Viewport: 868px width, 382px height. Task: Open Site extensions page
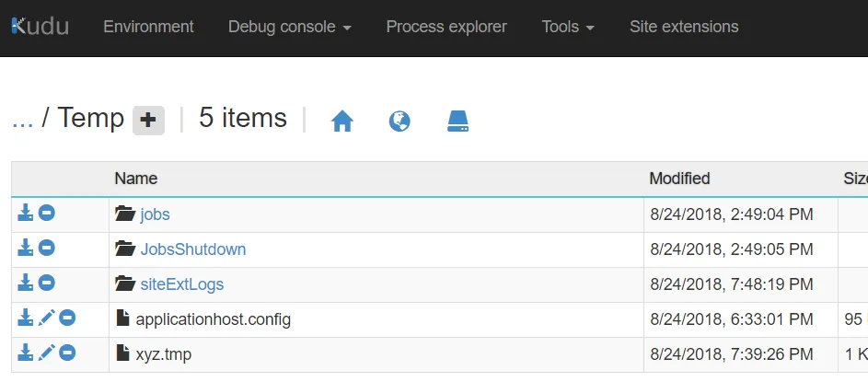point(684,27)
